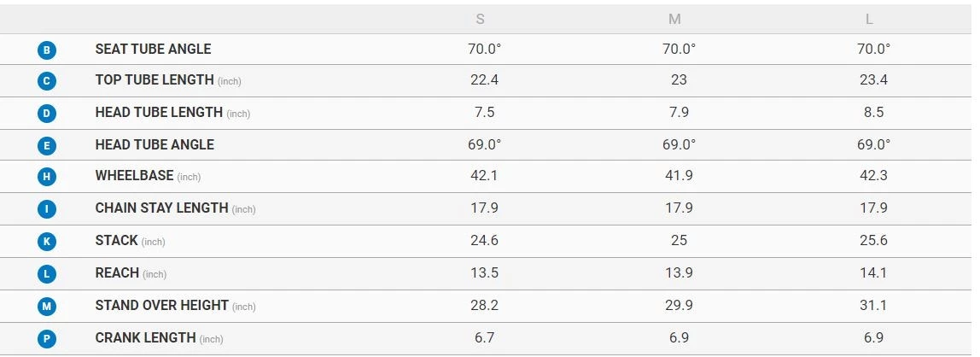Viewport: 980px width, 357px height.
Task: Click the 31.1 stand over height value
Action: click(x=873, y=305)
